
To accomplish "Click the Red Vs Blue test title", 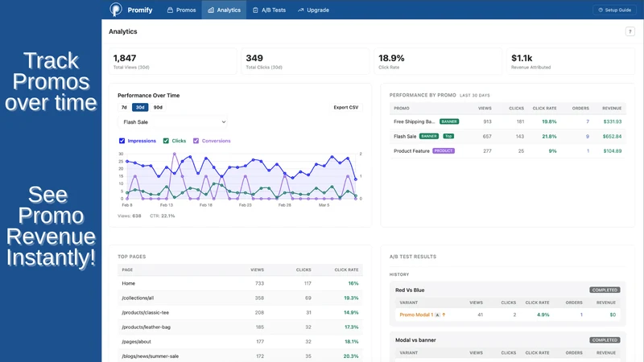I will 410,290.
